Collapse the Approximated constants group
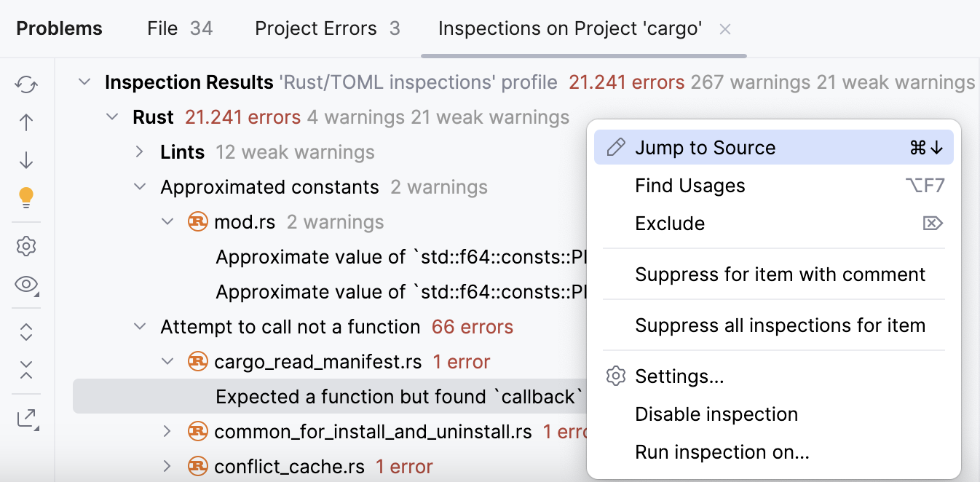The height and width of the screenshot is (482, 980). (x=139, y=186)
